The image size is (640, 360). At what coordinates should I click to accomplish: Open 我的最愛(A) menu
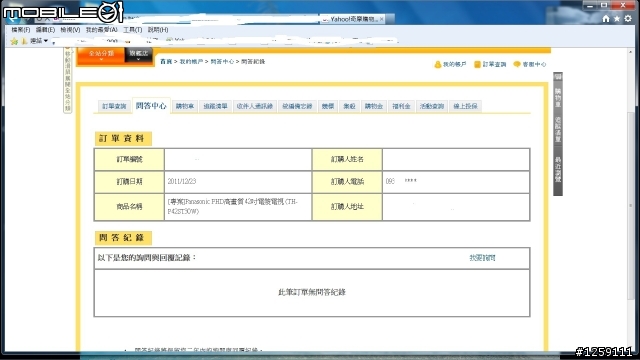point(101,30)
